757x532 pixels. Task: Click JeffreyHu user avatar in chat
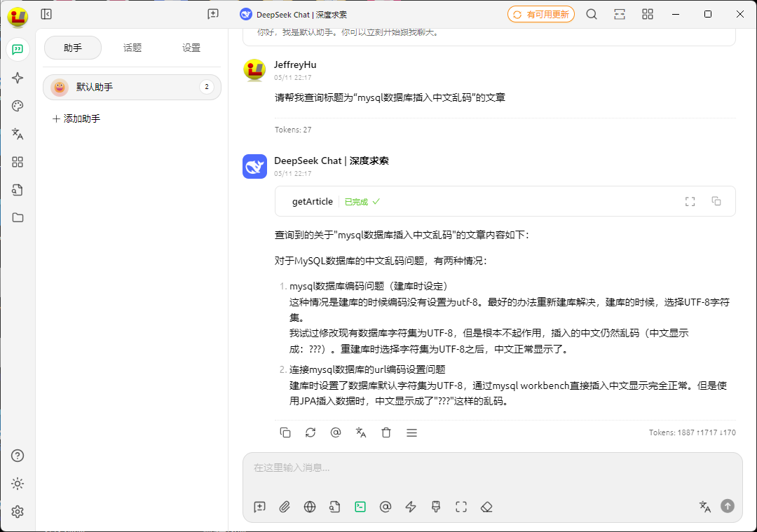pos(254,70)
